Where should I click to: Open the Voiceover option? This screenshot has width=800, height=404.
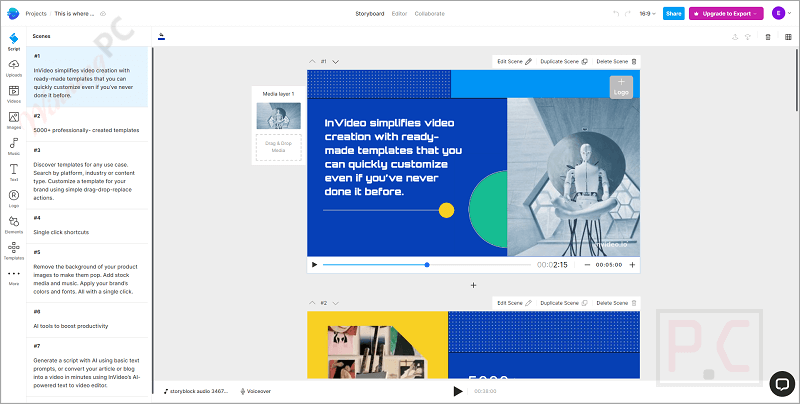[256, 391]
